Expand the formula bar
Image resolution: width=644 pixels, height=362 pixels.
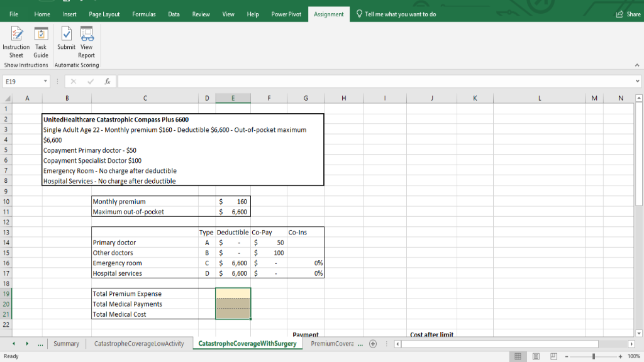click(637, 81)
